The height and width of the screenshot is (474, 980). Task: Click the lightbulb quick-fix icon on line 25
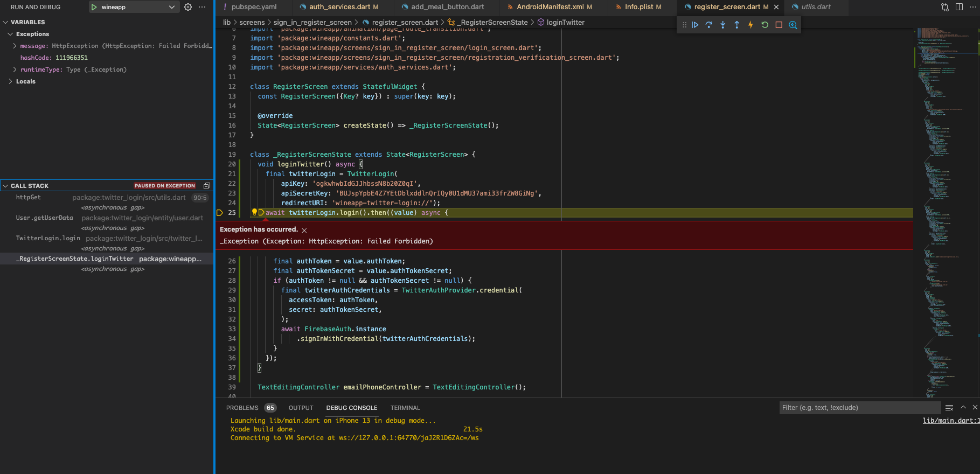pyautogui.click(x=254, y=212)
